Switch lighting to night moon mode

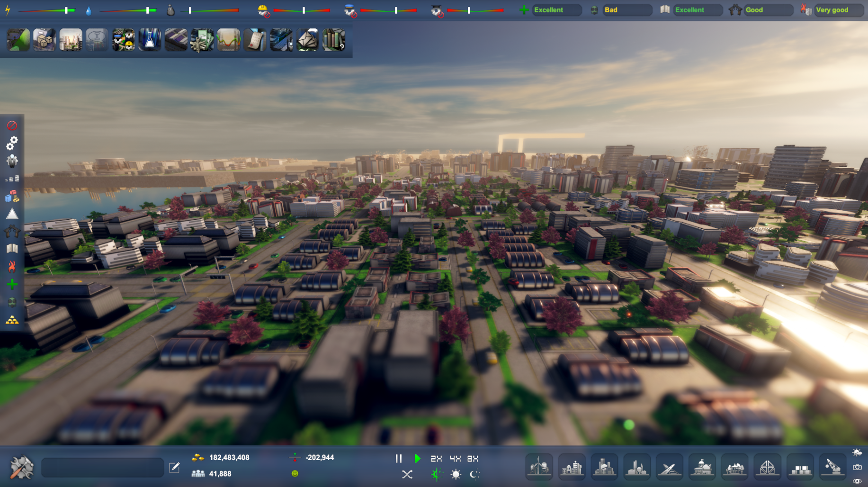tap(474, 474)
